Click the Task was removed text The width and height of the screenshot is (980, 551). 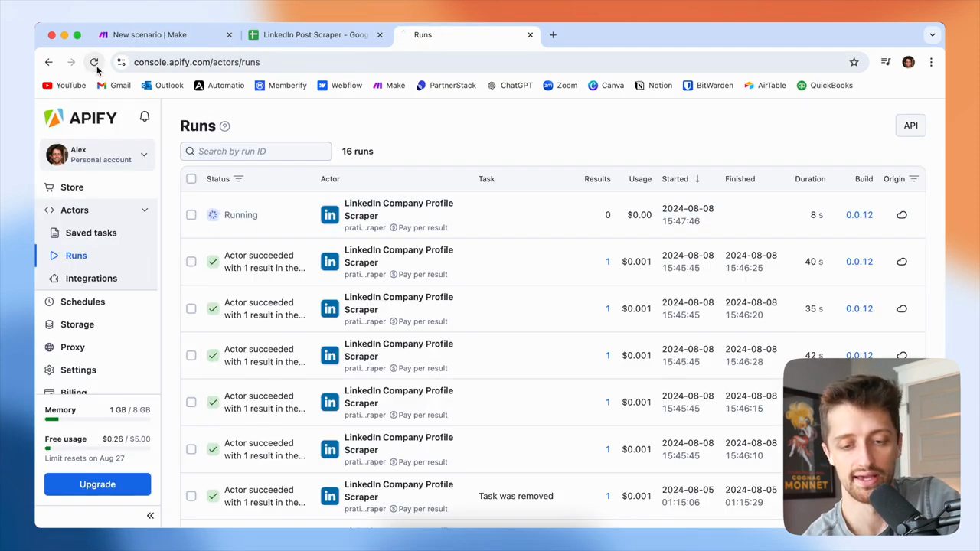[x=516, y=496]
